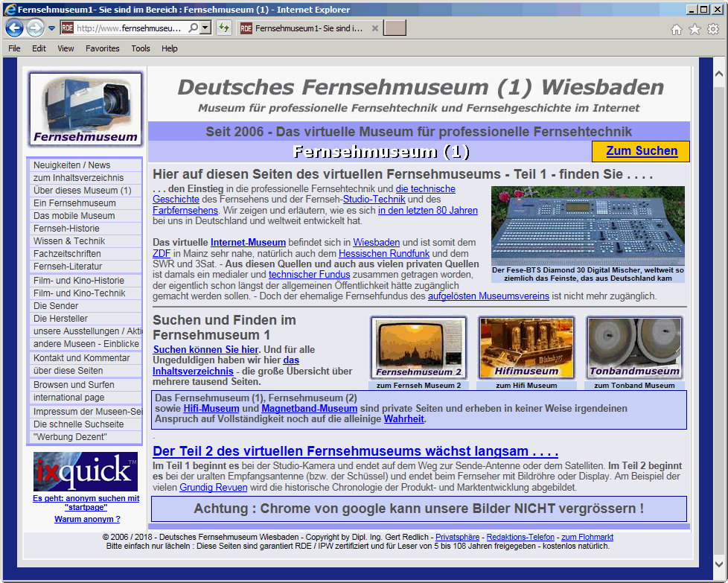Click the yellow Zum Suchen button

click(x=641, y=151)
